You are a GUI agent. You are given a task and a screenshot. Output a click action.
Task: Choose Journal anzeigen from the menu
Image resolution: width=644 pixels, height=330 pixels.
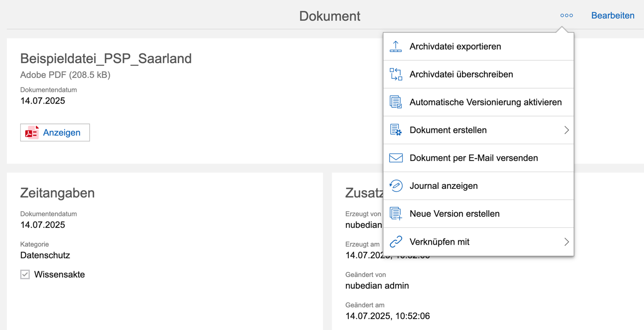tap(443, 186)
